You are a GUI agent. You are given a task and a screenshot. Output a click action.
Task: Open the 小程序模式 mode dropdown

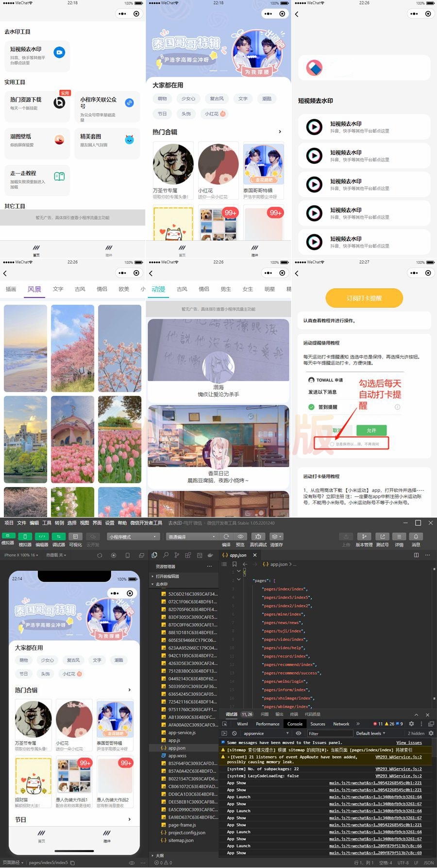pos(133,537)
